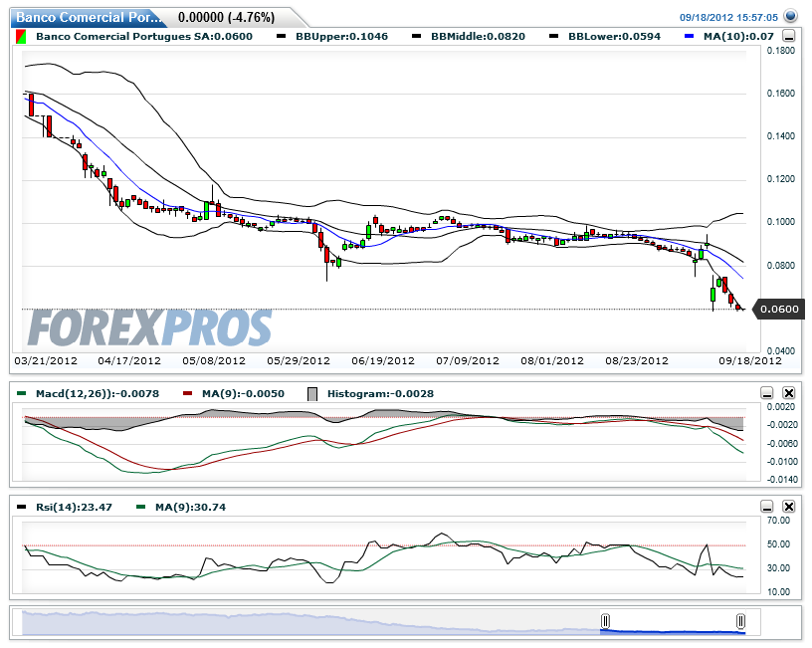Close the MACD indicator panel
The height and width of the screenshot is (648, 812).
pyautogui.click(x=788, y=393)
